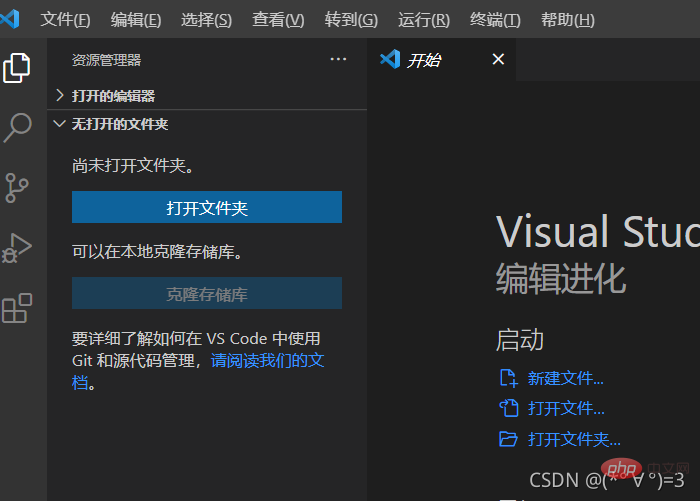Viewport: 700px width, 501px height.
Task: Open the Extensions view icon
Action: tap(17, 308)
